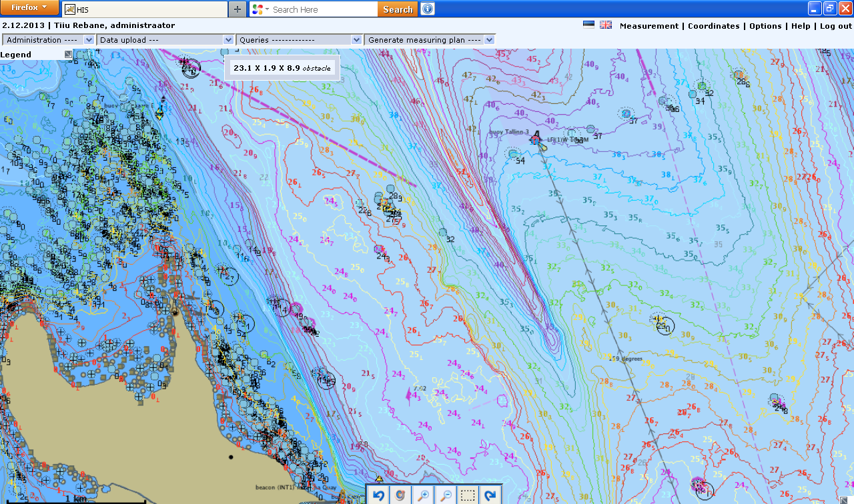Open the Administration dropdown

(x=49, y=40)
